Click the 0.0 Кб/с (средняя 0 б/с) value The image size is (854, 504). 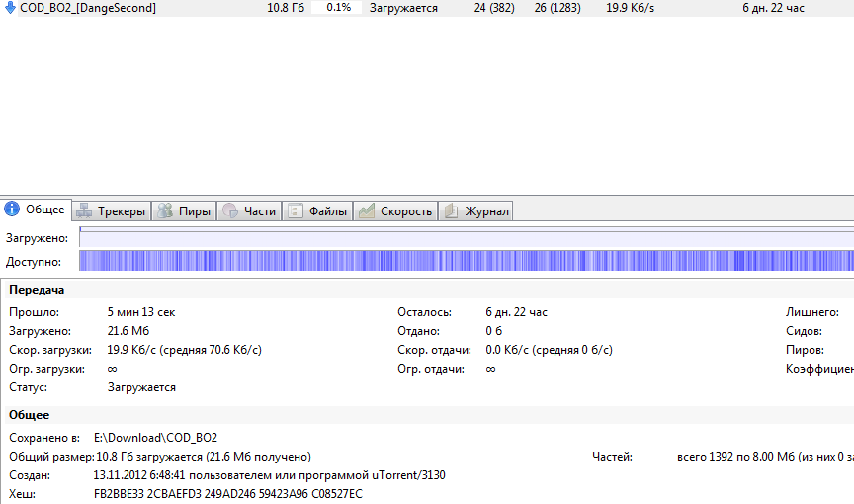(549, 350)
